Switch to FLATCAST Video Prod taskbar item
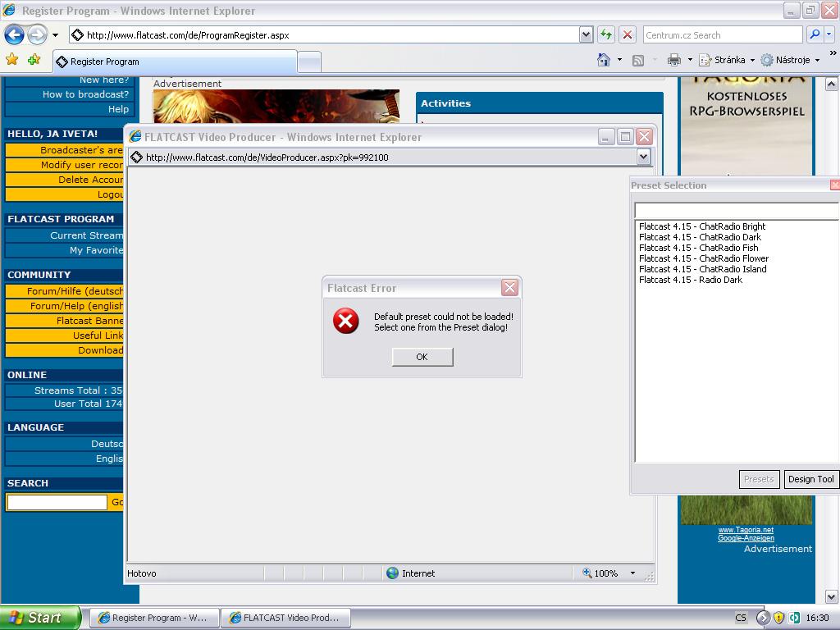This screenshot has height=630, width=840. coord(286,618)
